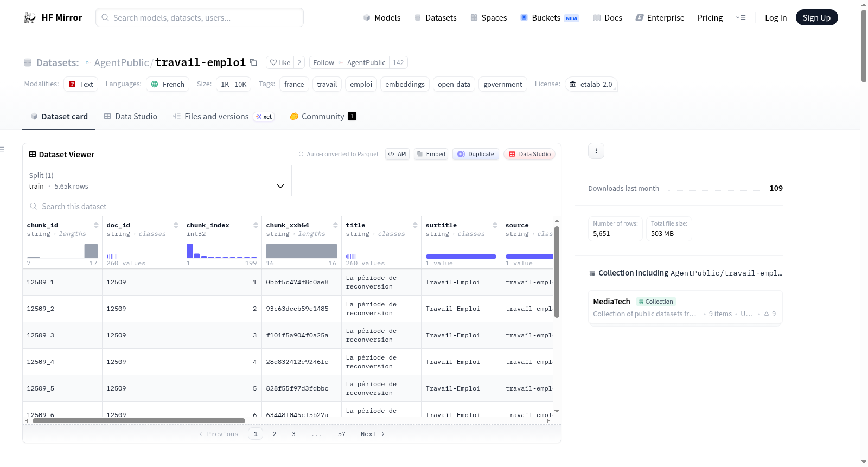Go to page 3 of the dataset

pyautogui.click(x=293, y=434)
